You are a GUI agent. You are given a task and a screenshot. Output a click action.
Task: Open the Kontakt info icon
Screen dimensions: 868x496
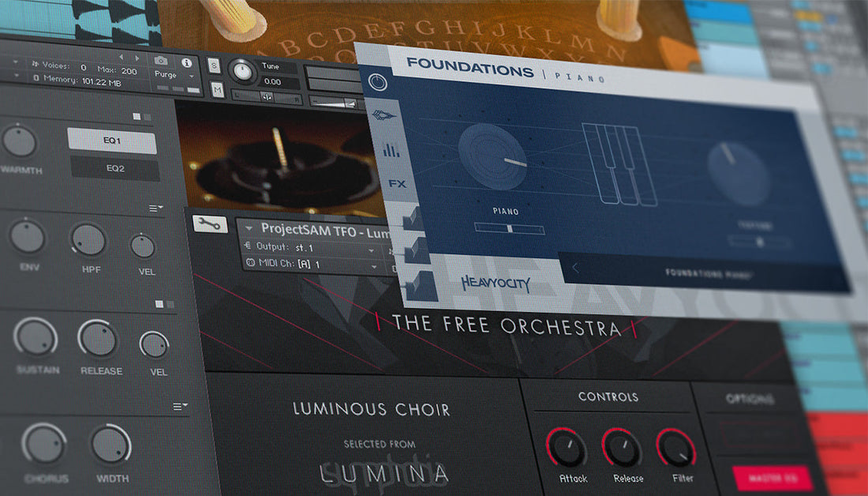186,62
